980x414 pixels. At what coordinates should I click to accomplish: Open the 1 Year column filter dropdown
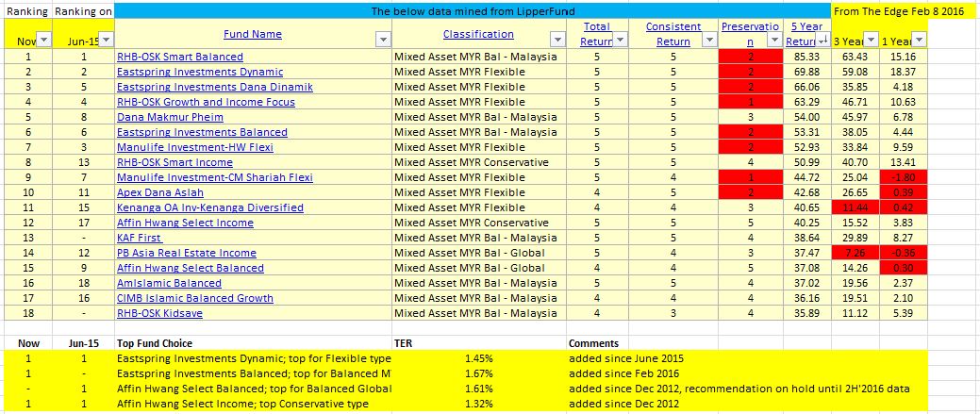tap(920, 40)
